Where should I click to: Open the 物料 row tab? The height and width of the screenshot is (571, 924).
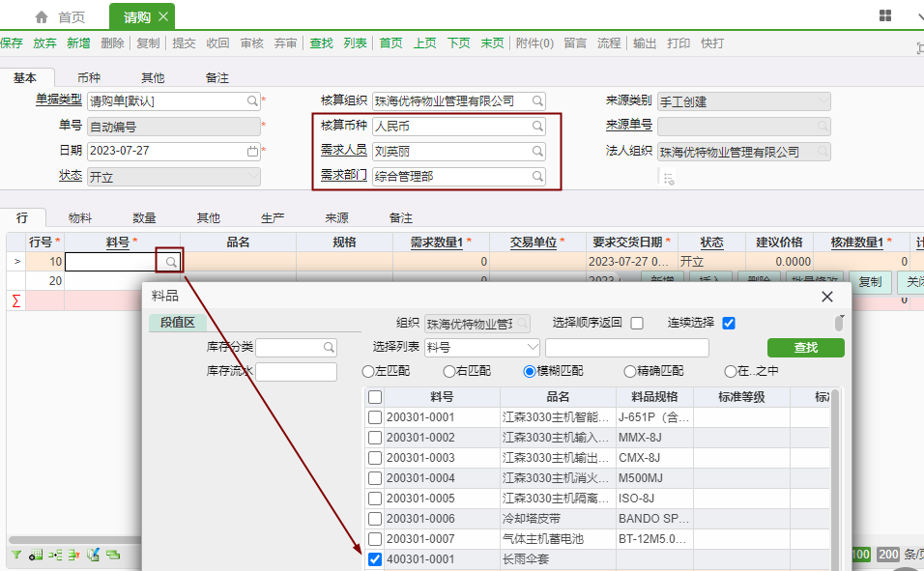coord(80,218)
